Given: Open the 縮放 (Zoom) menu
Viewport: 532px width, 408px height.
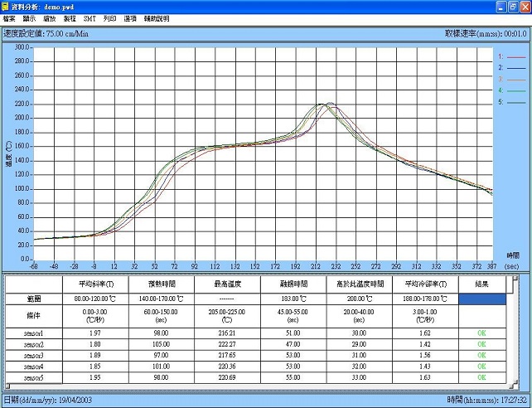Looking at the screenshot, I should pyautogui.click(x=50, y=19).
